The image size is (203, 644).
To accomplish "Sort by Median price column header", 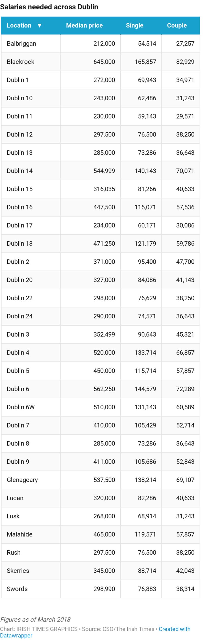I will [84, 26].
